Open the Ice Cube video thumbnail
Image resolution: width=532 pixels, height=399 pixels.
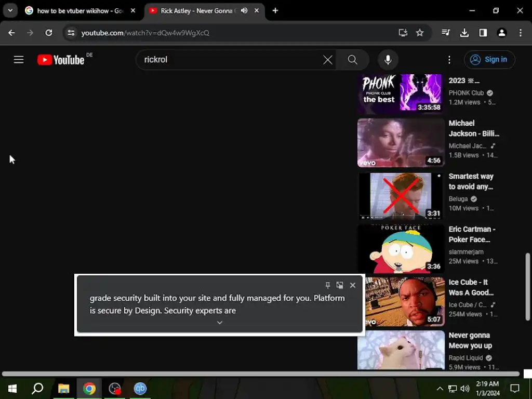coord(405,302)
